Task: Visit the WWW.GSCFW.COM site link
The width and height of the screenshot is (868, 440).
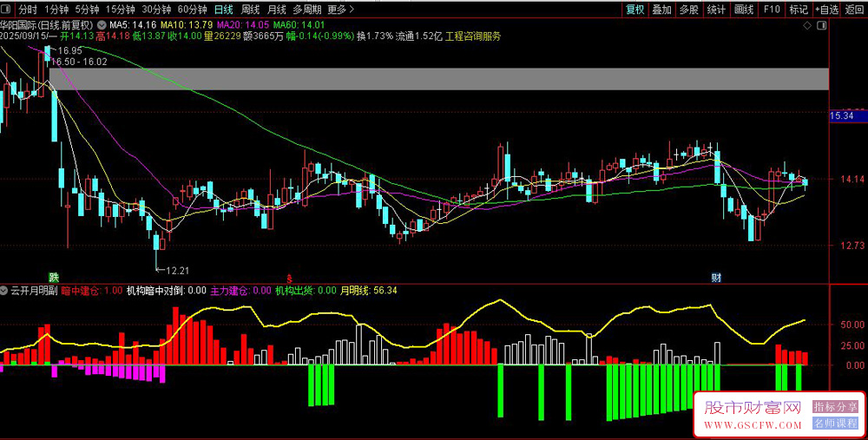Action: (753, 425)
